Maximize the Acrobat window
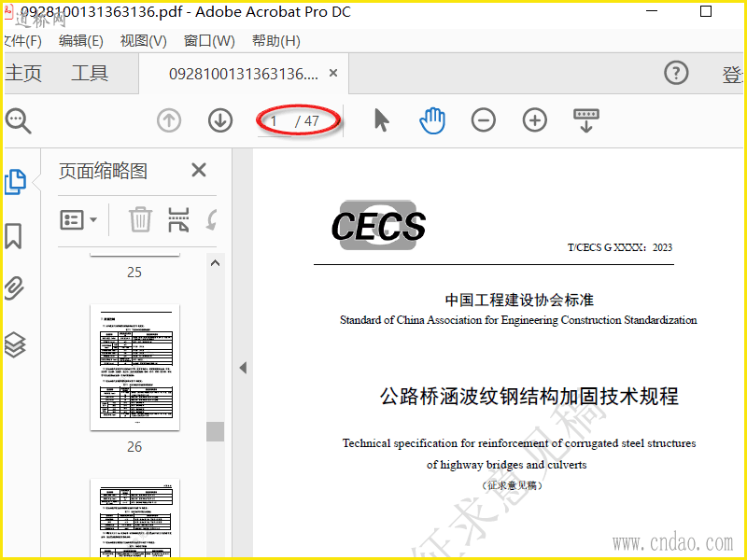The height and width of the screenshot is (560, 747). coord(706,11)
